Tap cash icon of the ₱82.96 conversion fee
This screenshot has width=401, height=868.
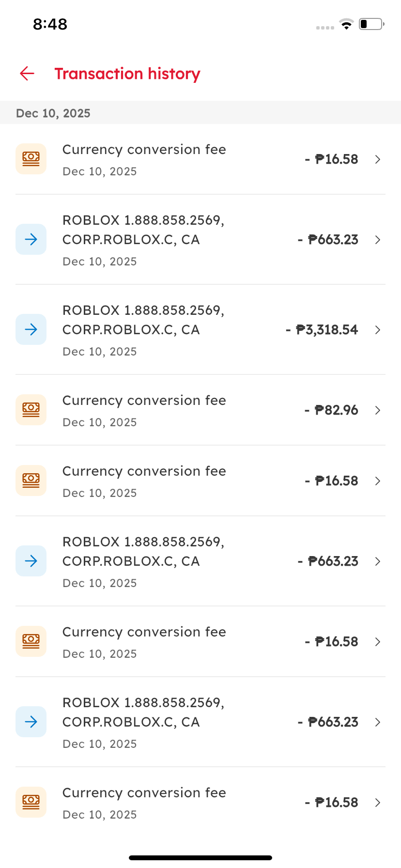pyautogui.click(x=31, y=410)
